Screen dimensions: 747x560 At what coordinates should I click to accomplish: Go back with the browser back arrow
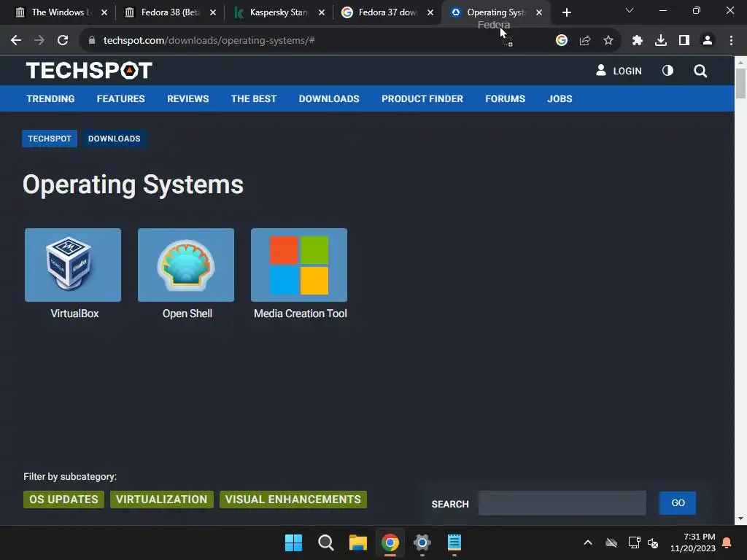click(16, 41)
